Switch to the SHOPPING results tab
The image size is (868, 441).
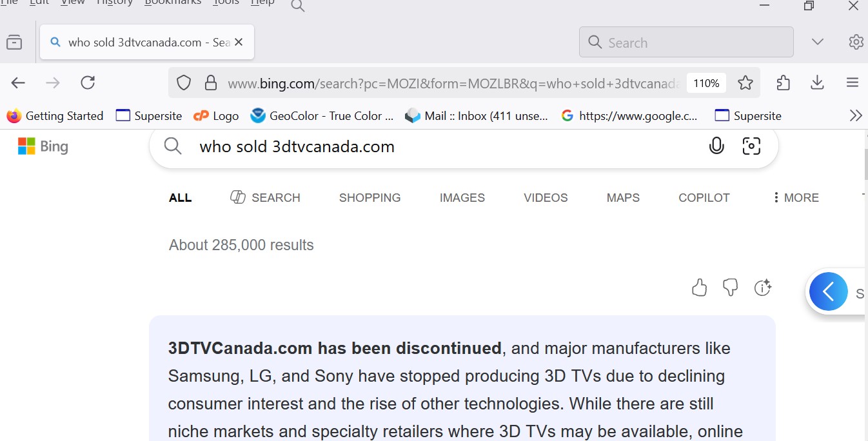(370, 198)
